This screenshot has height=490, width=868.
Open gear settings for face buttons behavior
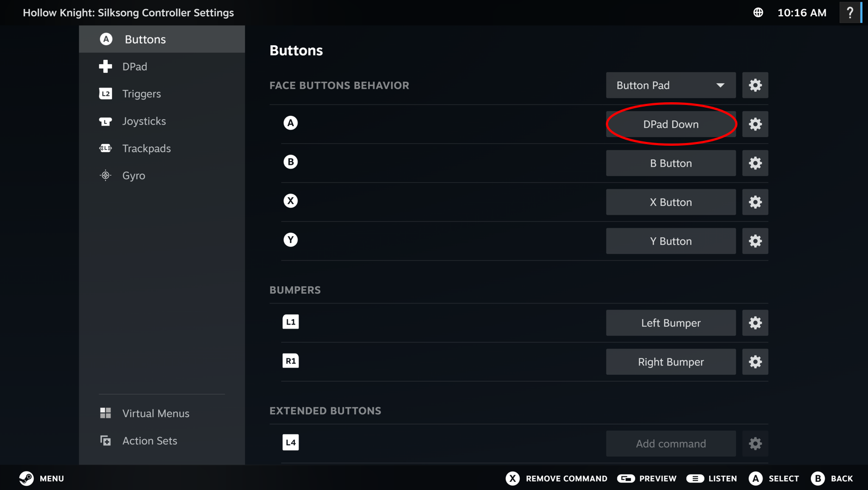(x=755, y=85)
